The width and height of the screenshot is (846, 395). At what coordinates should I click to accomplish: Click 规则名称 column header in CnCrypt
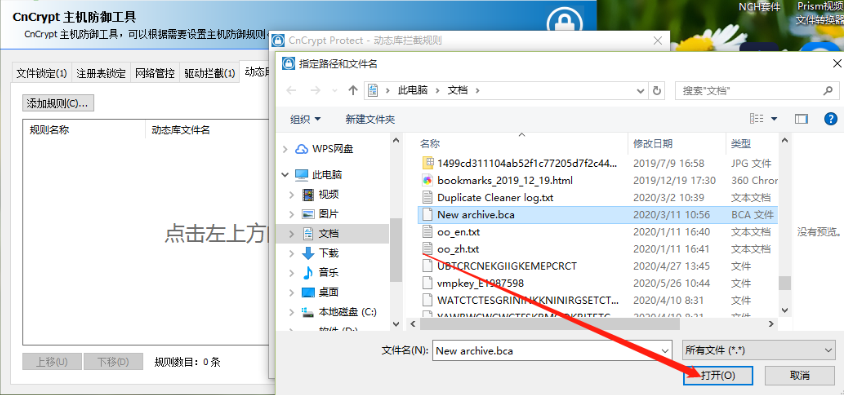click(49, 130)
